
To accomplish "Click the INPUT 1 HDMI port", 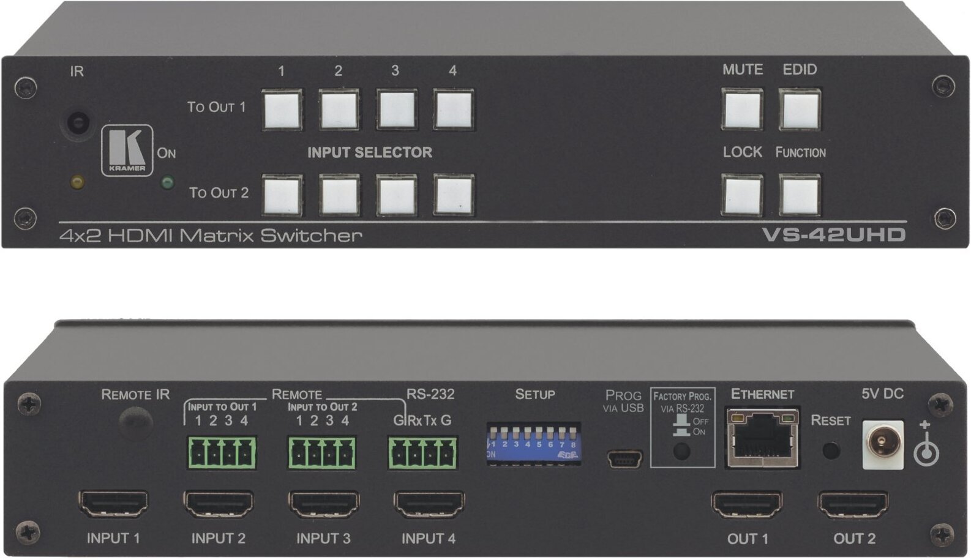I will [113, 505].
